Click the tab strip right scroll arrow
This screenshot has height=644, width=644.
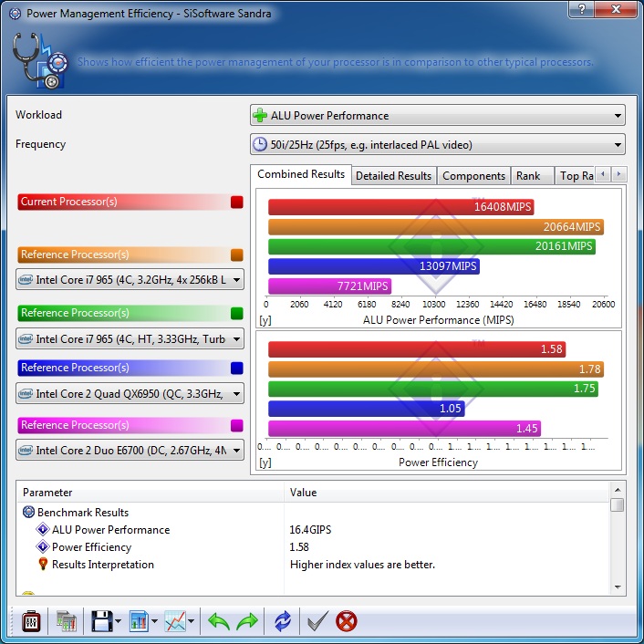click(618, 174)
